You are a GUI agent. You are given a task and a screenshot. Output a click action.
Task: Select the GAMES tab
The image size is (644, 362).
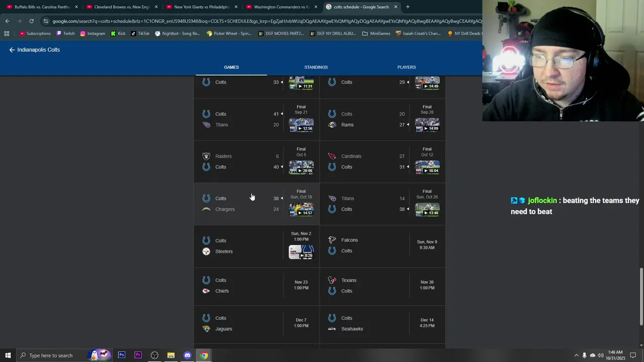coord(231,67)
